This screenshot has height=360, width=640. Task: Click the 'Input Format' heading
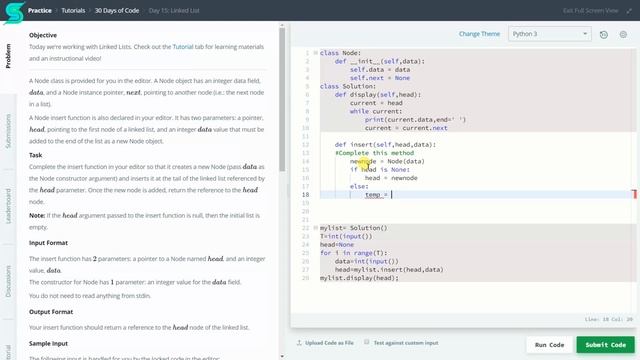pyautogui.click(x=48, y=243)
